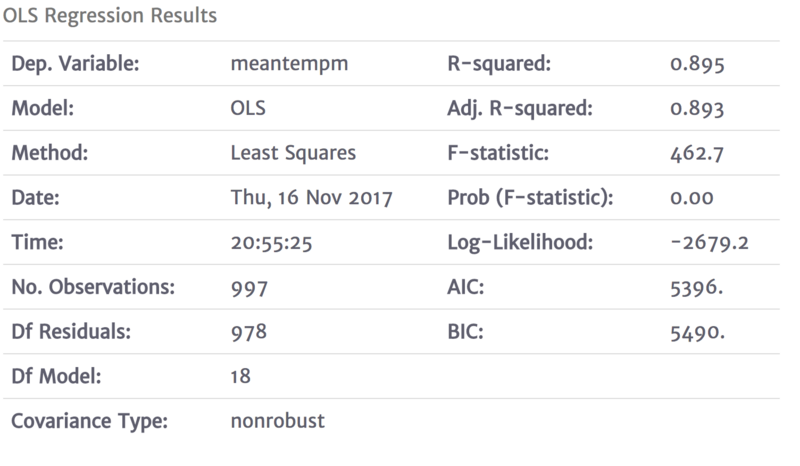This screenshot has width=800, height=466.
Task: Select the F-statistic value 462.7
Action: pos(696,154)
